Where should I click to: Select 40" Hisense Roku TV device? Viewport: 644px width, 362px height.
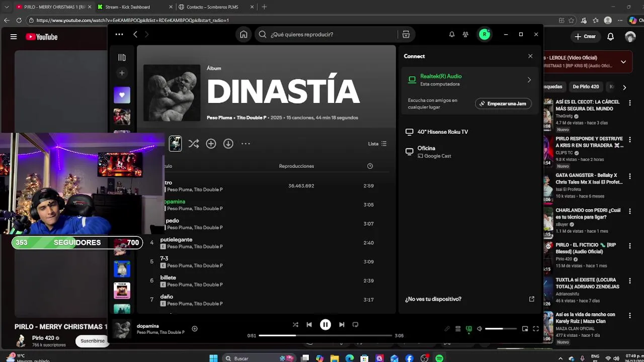pos(469,132)
